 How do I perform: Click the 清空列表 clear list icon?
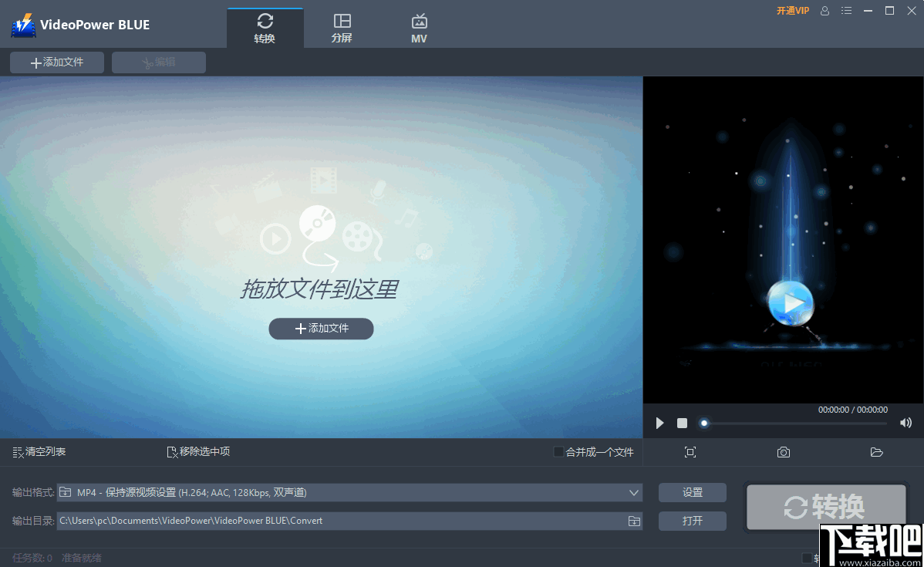click(18, 452)
